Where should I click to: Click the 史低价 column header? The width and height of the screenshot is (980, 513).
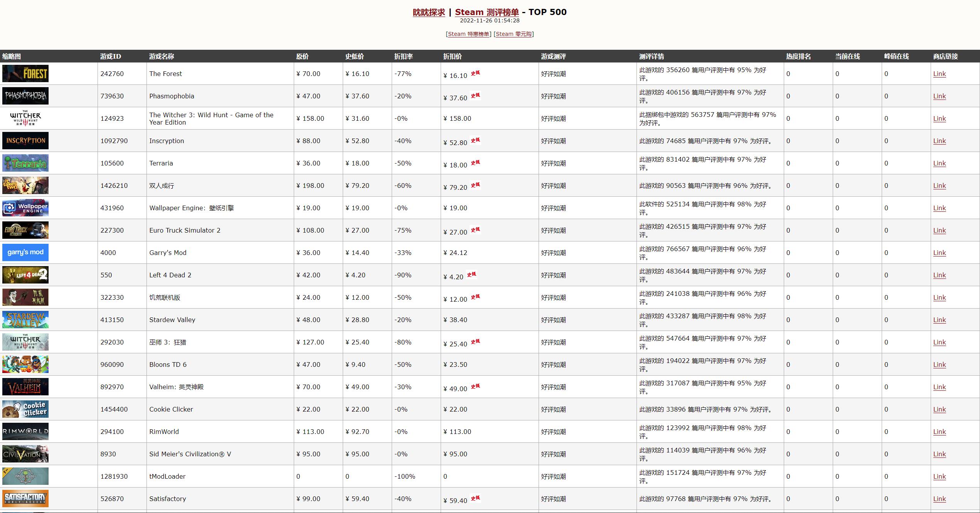coord(354,56)
